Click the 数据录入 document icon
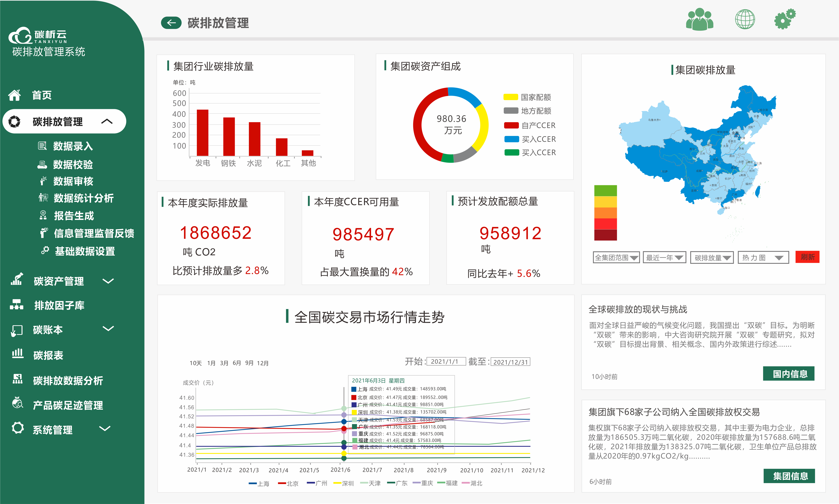Viewport: 839px width, 504px height. 42,146
